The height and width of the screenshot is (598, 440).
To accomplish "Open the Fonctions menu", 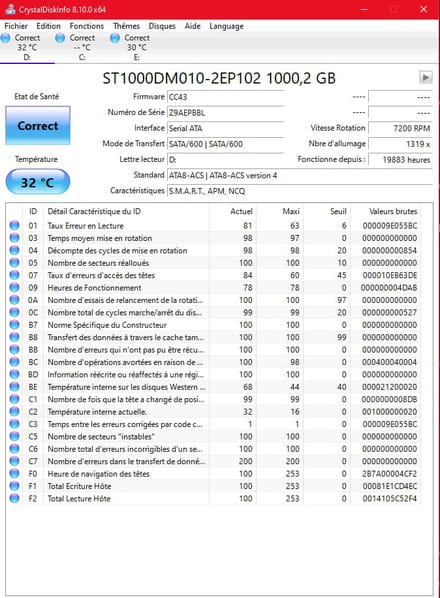I will (87, 26).
